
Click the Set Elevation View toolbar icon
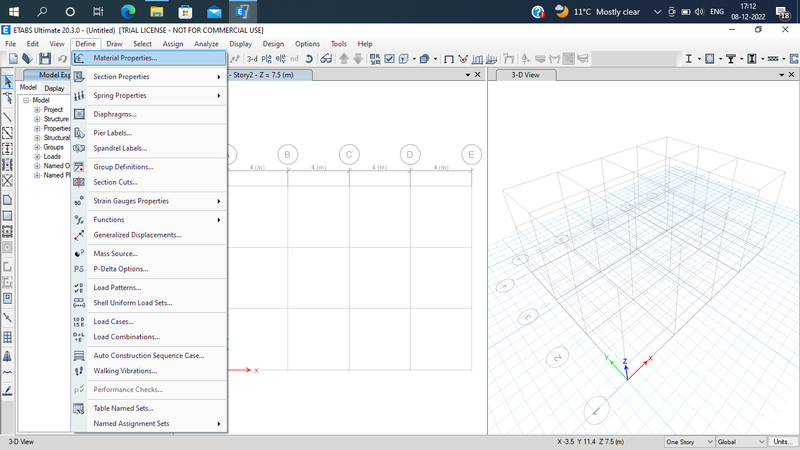(280, 59)
